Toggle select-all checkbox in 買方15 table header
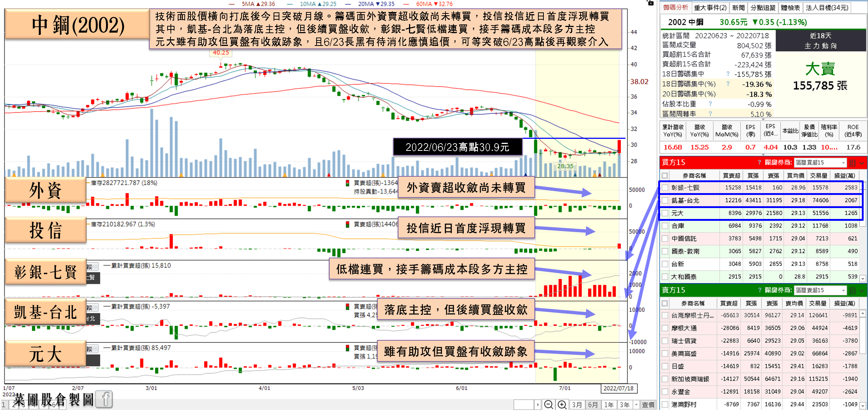 (665, 176)
